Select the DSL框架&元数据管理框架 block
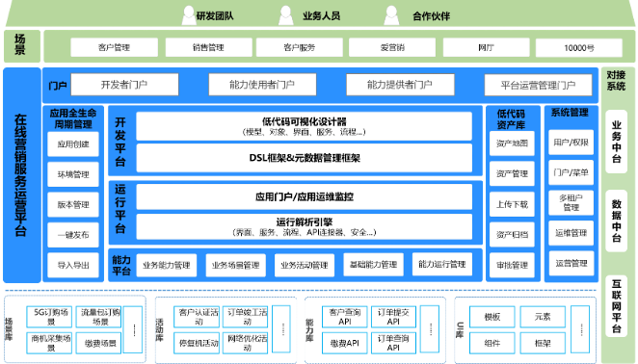Image resolution: width=638 pixels, height=364 pixels. (304, 158)
